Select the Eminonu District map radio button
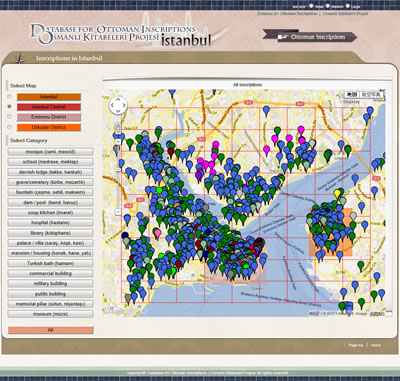The image size is (400, 381). [x=9, y=117]
